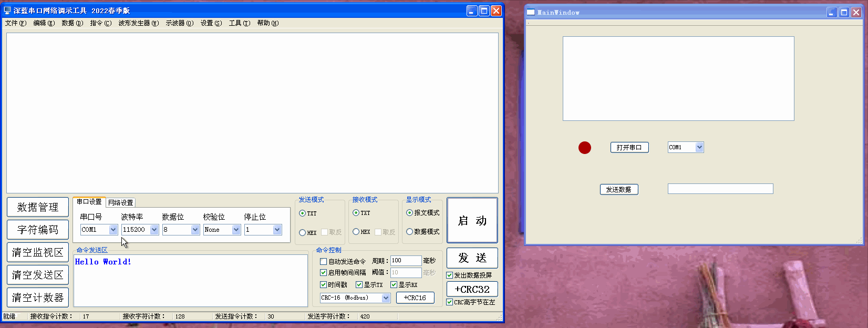Switch to the 网络设置 tab

121,202
